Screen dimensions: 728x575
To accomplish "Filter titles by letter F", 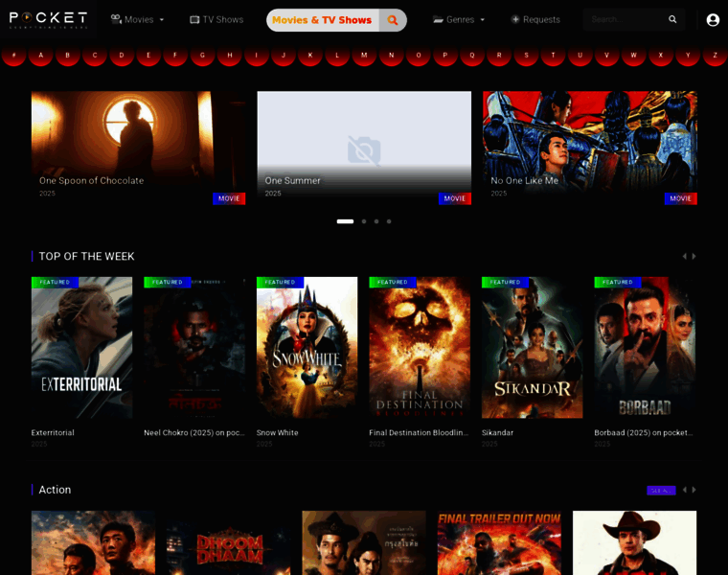I will coord(175,55).
